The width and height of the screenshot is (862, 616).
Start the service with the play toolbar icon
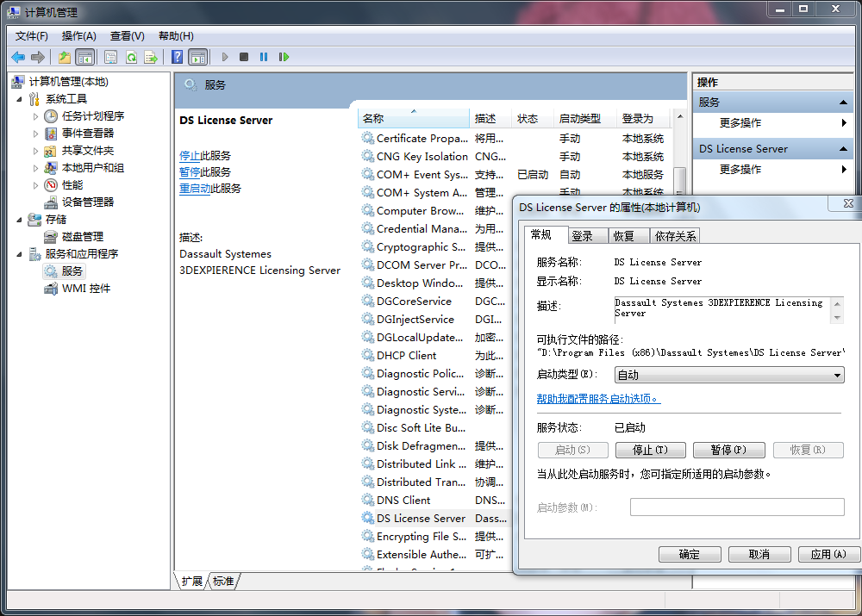tap(224, 55)
